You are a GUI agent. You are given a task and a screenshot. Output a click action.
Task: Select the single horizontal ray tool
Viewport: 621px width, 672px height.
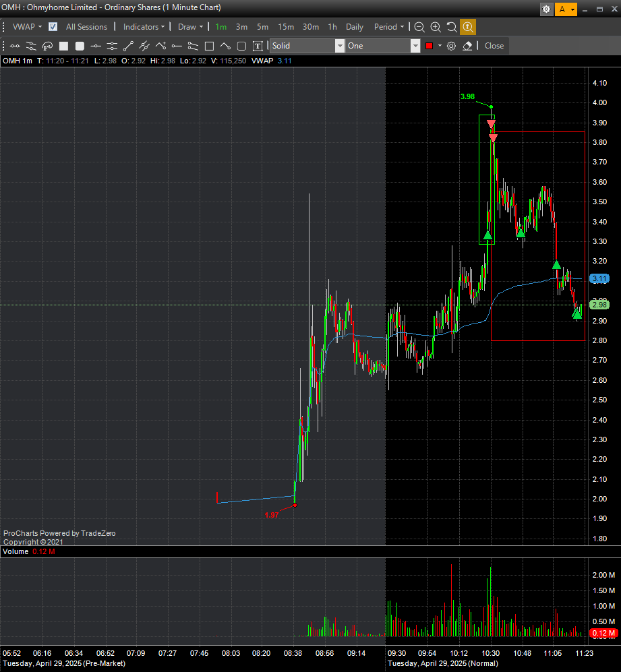coord(177,46)
